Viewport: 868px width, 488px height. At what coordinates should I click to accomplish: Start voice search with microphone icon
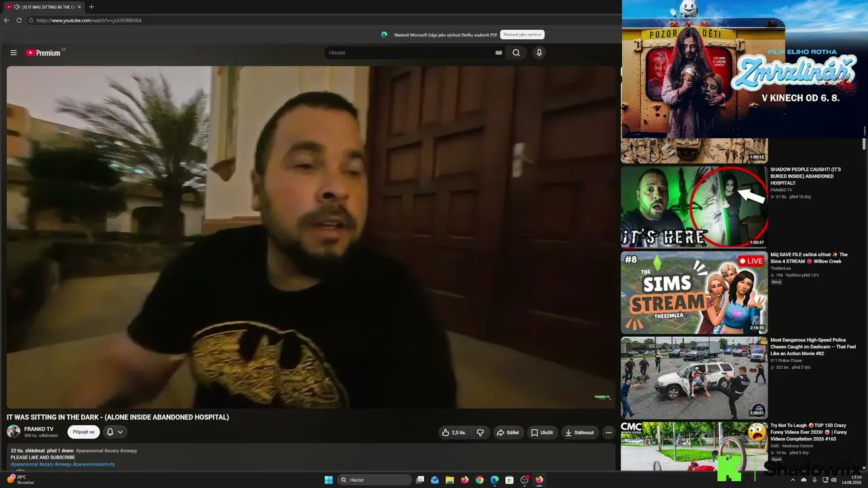pyautogui.click(x=539, y=53)
